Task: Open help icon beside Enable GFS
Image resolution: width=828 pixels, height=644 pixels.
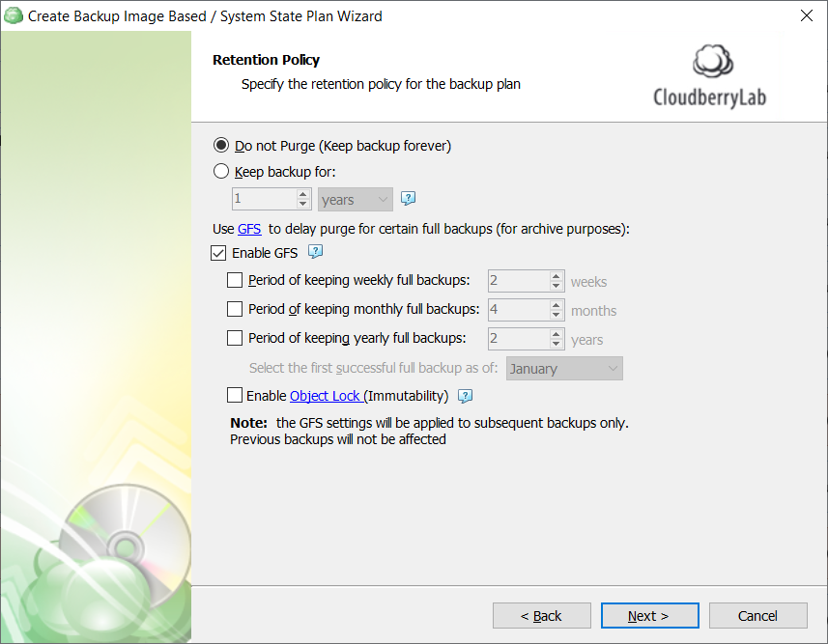Action: pyautogui.click(x=315, y=252)
